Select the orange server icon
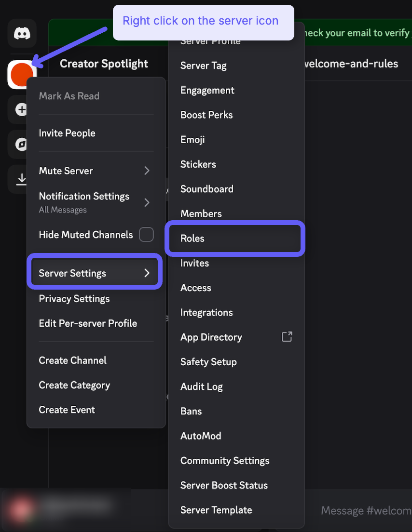Viewport: 412px width, 532px height. (x=22, y=75)
